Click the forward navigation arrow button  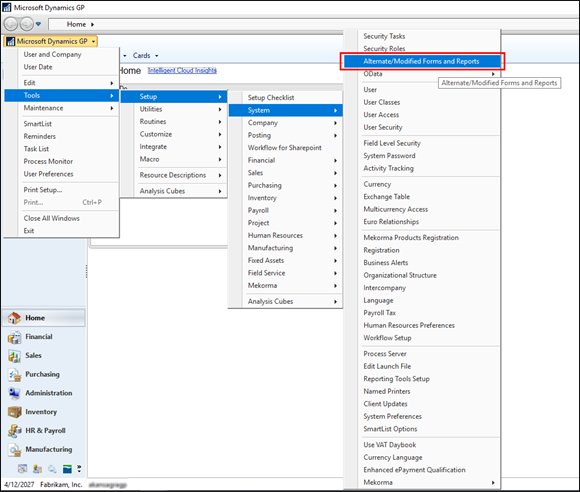click(x=26, y=24)
